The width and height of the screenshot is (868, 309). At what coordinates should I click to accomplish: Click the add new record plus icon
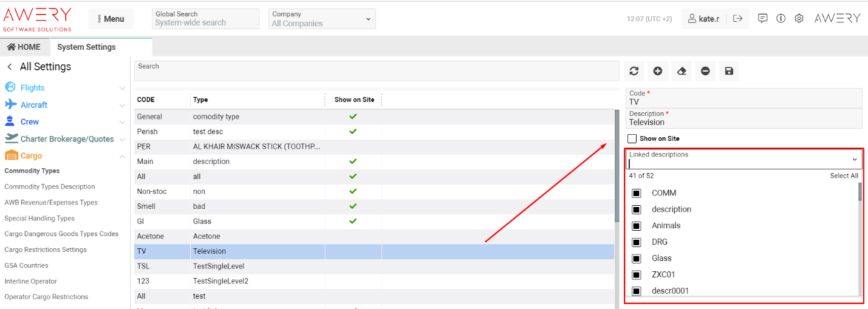click(x=657, y=71)
